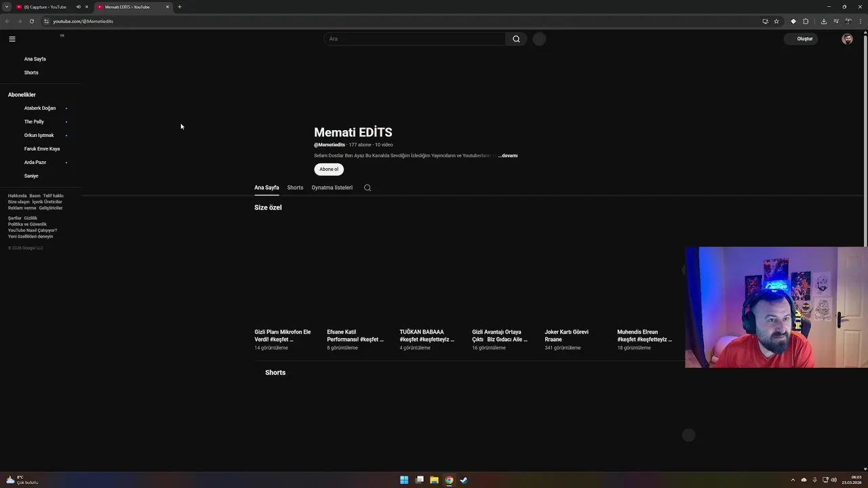Open Orkun Işıtmak subscription
The height and width of the screenshot is (488, 868).
coord(39,136)
